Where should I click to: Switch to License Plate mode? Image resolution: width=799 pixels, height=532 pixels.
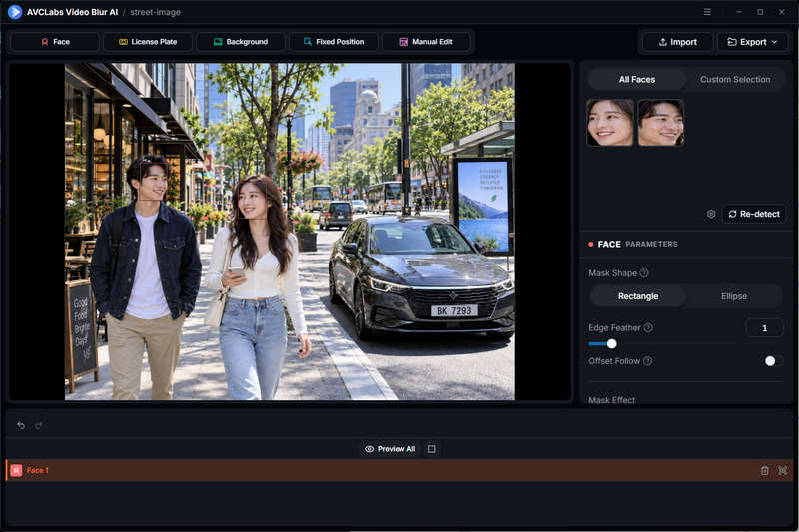pyautogui.click(x=148, y=42)
